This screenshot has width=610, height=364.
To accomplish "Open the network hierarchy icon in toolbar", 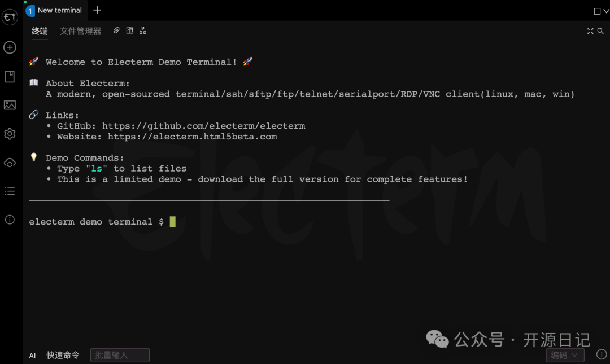I will [143, 30].
